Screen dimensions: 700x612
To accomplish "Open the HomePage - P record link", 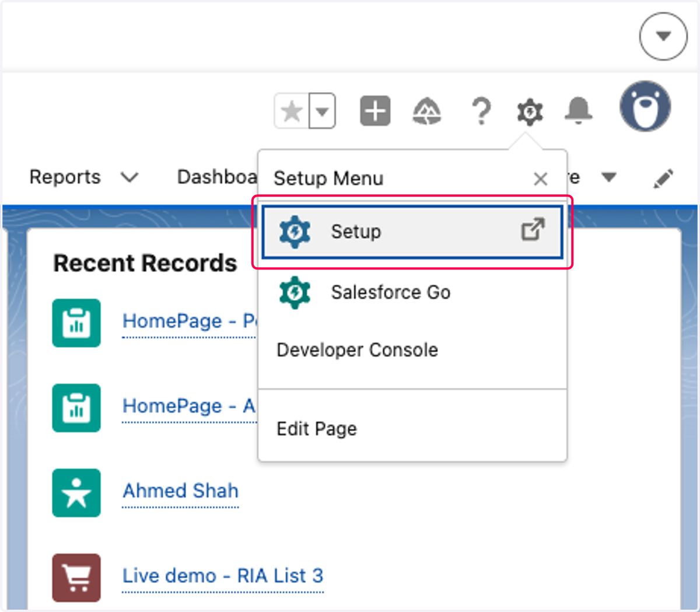I will [x=189, y=321].
